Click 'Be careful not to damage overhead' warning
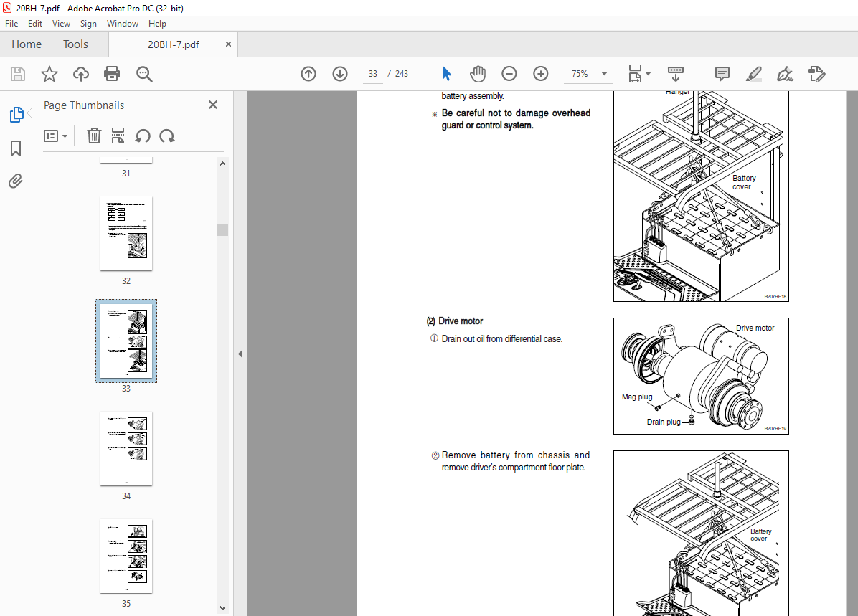The width and height of the screenshot is (858, 616). click(x=516, y=113)
